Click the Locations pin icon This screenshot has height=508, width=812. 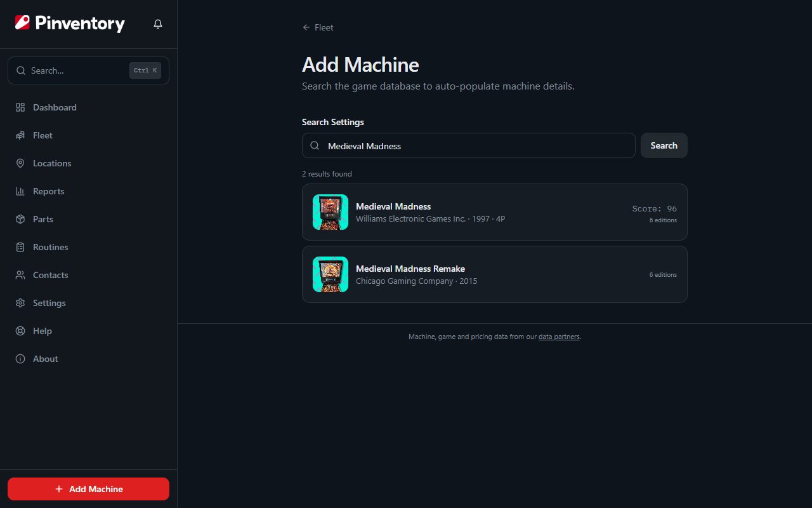tap(20, 163)
